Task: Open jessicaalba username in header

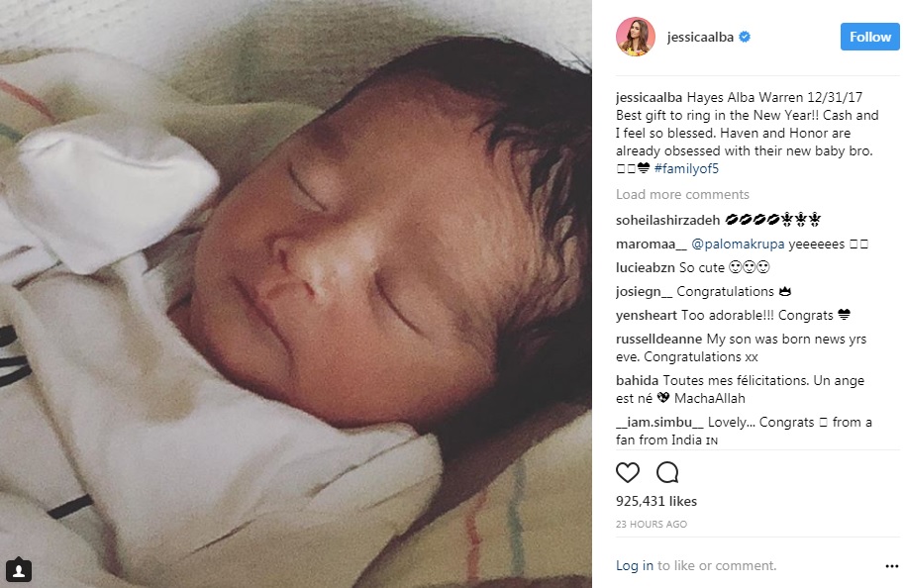Action: coord(700,37)
